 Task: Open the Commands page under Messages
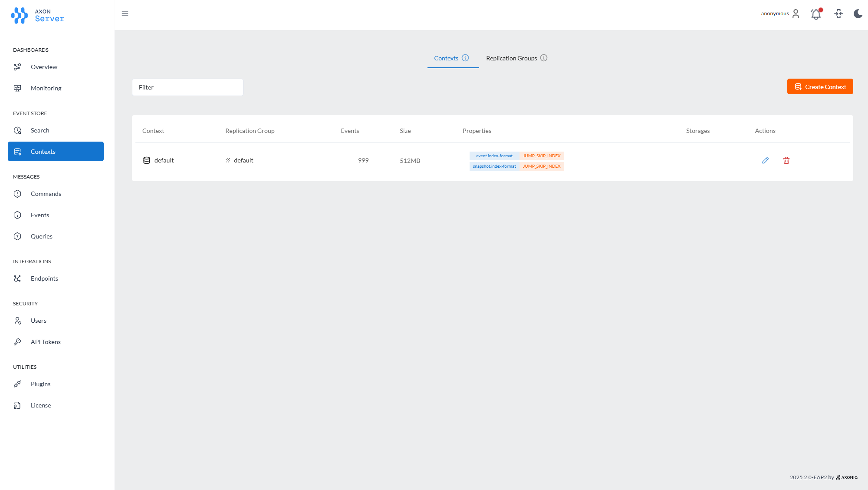[46, 193]
